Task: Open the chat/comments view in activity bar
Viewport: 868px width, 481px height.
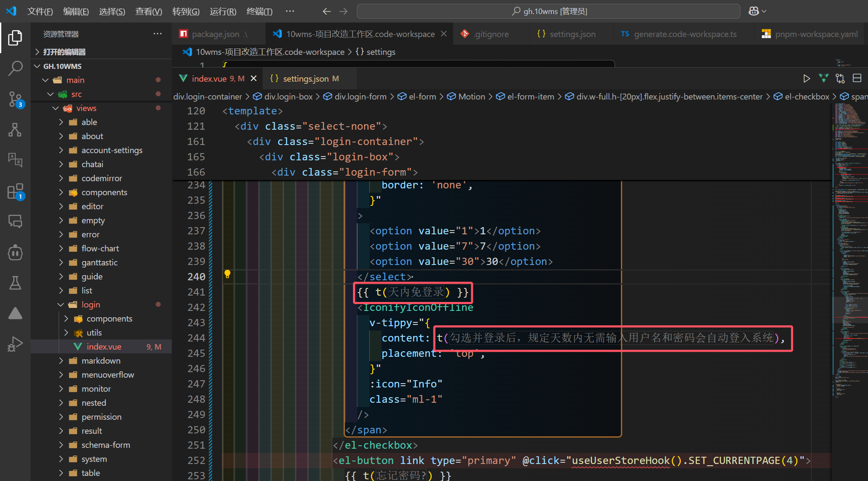Action: tap(15, 222)
